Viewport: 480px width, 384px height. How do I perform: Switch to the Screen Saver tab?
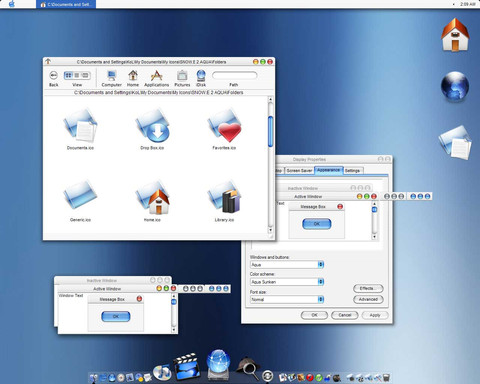point(299,170)
